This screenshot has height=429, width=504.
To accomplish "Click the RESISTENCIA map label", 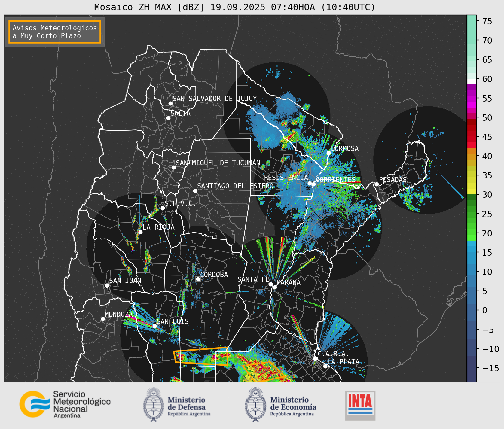I will pyautogui.click(x=286, y=178).
